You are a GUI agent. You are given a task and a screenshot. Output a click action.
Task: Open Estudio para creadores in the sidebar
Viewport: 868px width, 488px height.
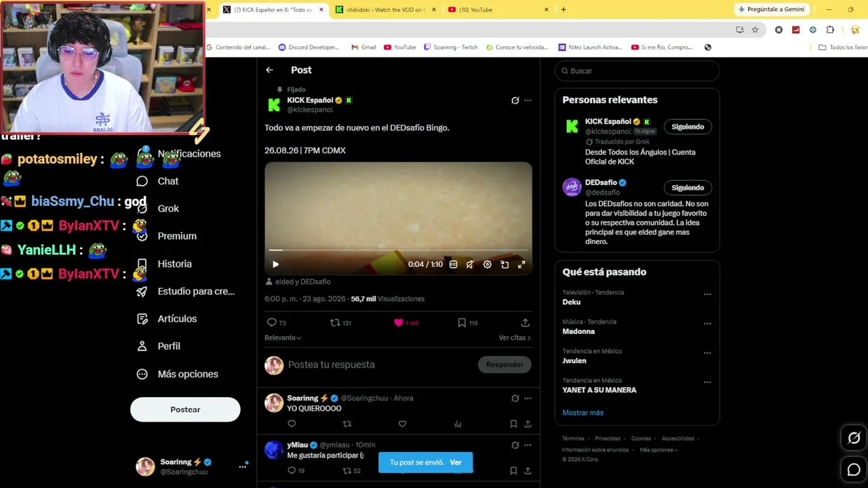[186, 291]
